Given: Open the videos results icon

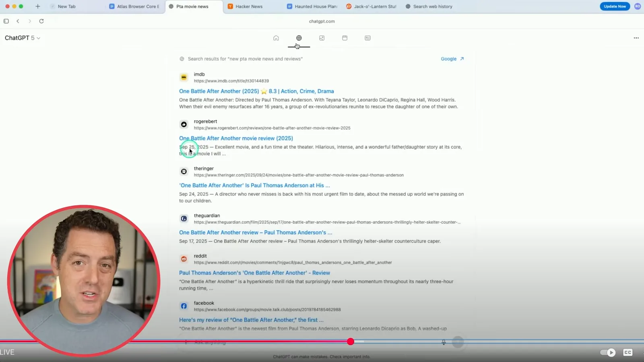Looking at the screenshot, I should coord(345,38).
